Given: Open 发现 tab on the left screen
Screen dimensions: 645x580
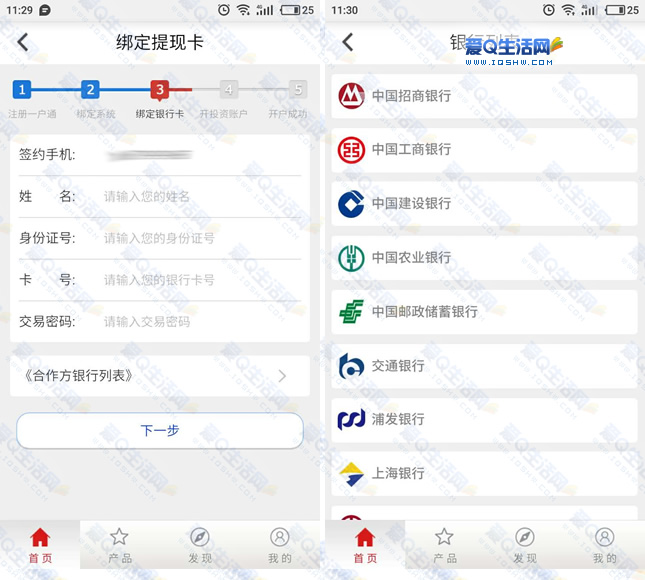Looking at the screenshot, I should 200,545.
